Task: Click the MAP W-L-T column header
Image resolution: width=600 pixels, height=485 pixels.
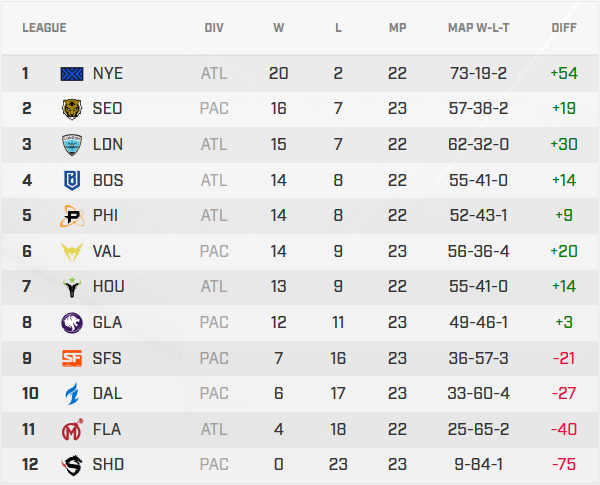Action: point(479,28)
